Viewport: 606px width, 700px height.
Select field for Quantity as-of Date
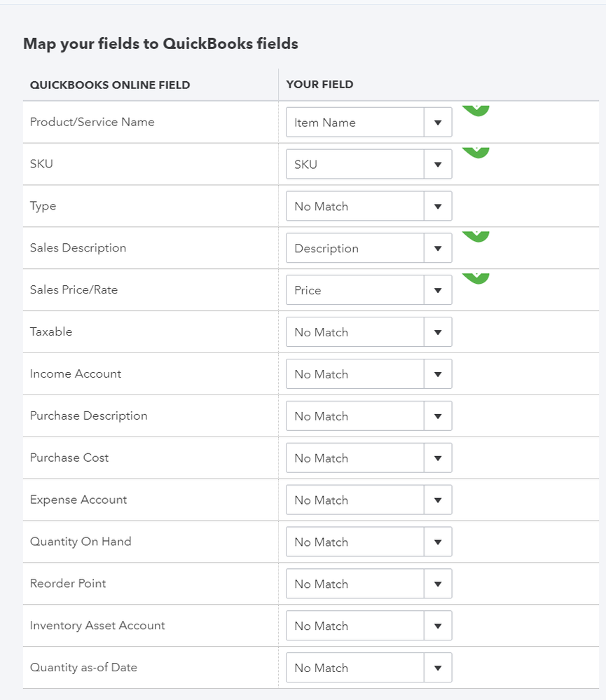click(369, 668)
